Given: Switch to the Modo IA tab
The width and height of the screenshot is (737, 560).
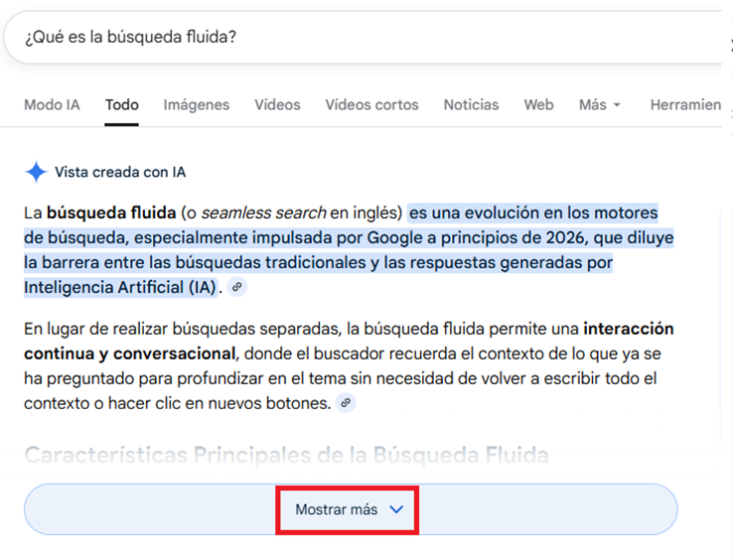Looking at the screenshot, I should pos(52,105).
